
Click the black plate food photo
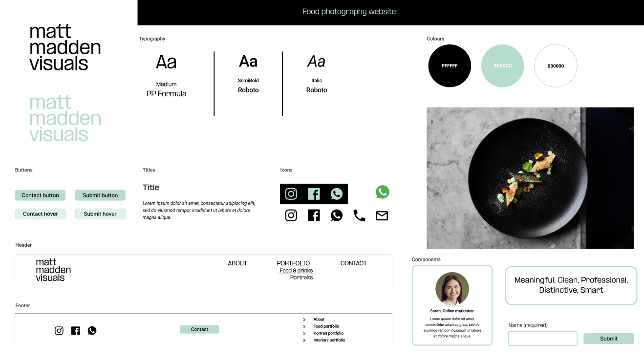[x=530, y=178]
